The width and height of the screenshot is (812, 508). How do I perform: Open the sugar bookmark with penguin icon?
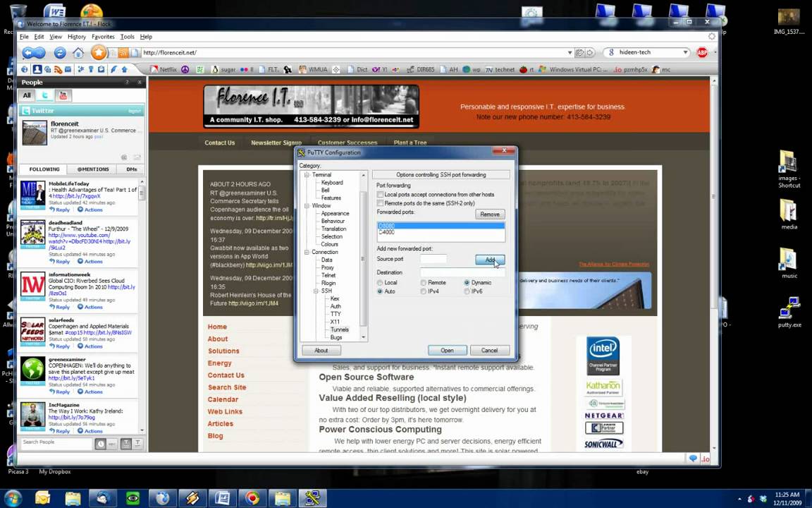click(223, 69)
